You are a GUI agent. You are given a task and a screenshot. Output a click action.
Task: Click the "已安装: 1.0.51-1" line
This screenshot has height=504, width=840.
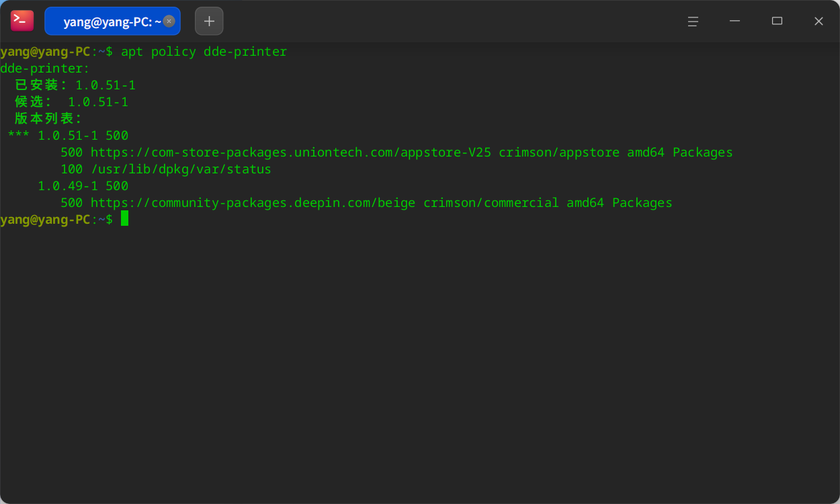(x=75, y=85)
